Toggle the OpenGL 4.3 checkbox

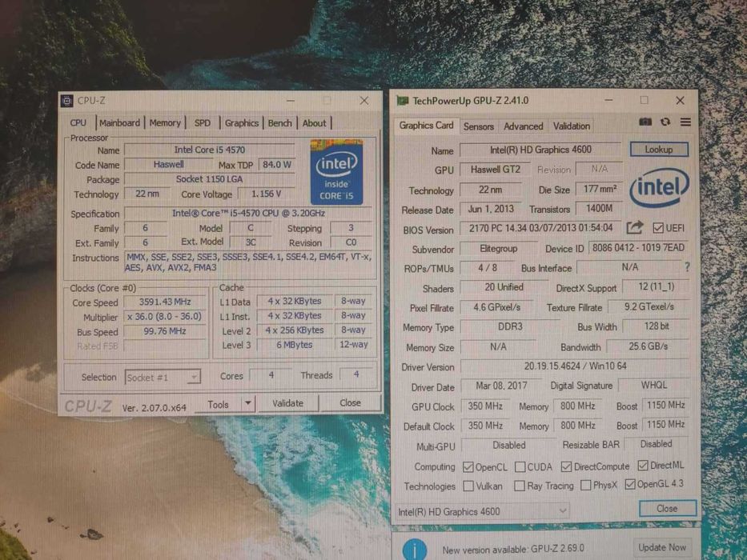630,484
